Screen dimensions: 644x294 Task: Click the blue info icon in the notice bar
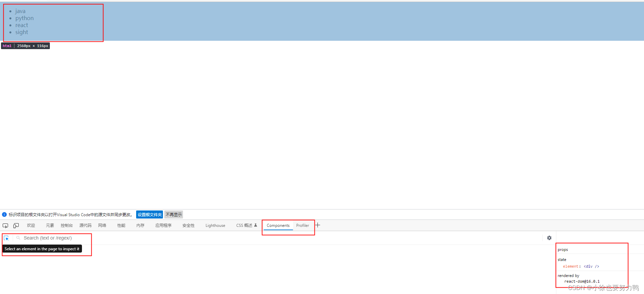4,214
